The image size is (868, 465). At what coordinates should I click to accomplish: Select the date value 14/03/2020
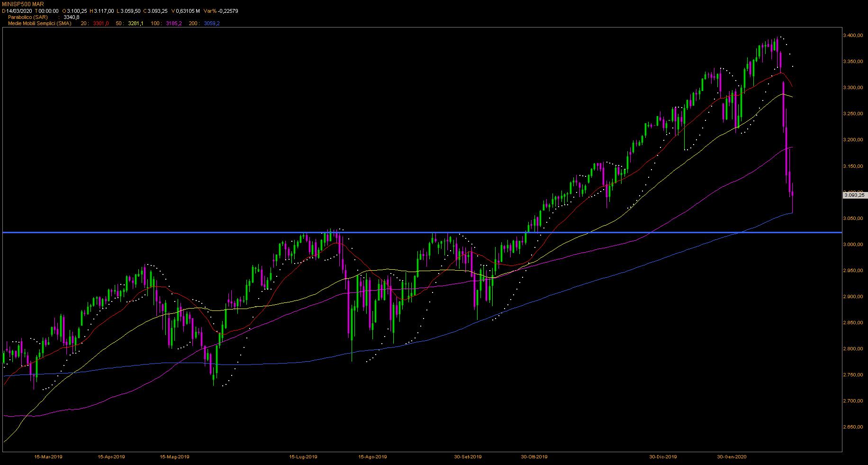pyautogui.click(x=19, y=10)
